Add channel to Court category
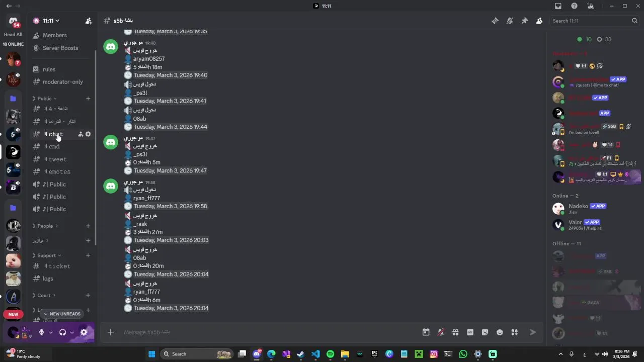Viewport: 644px width, 362px height. (x=88, y=295)
